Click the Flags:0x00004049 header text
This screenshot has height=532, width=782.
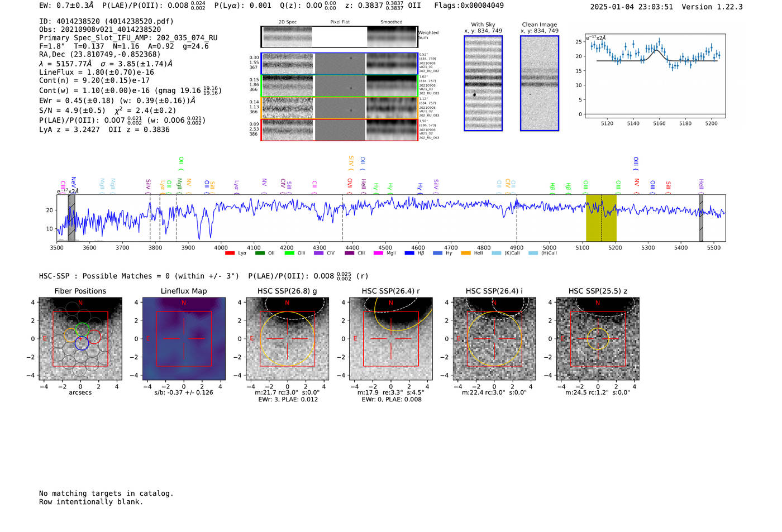(469, 6)
